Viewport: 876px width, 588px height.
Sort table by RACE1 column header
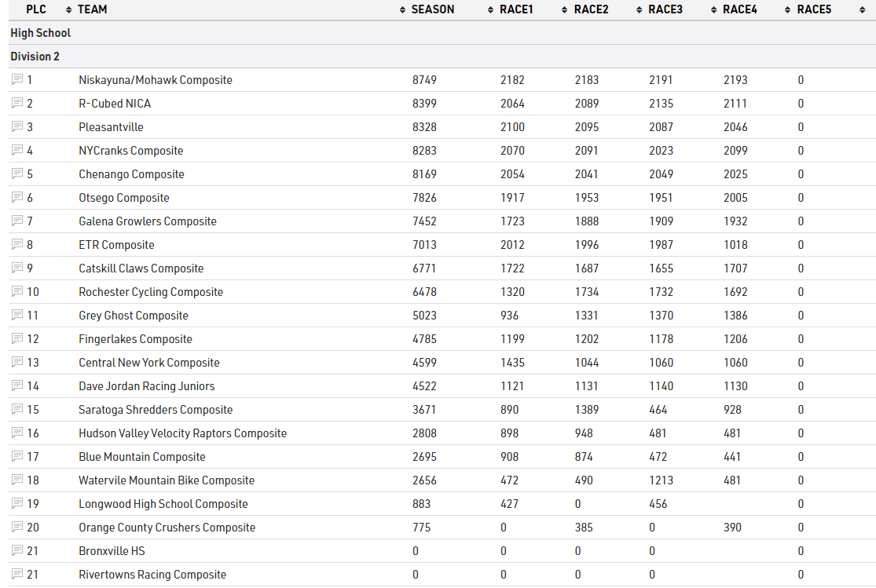tap(516, 9)
